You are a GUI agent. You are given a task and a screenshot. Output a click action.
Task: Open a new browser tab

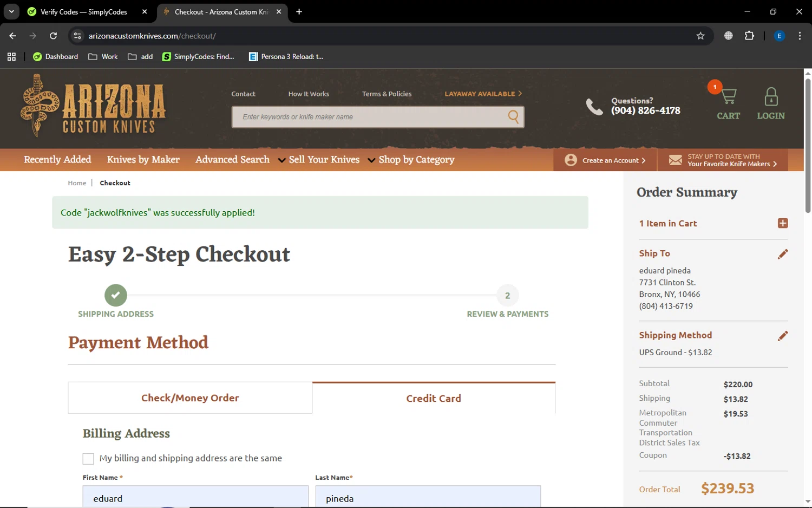(x=299, y=11)
